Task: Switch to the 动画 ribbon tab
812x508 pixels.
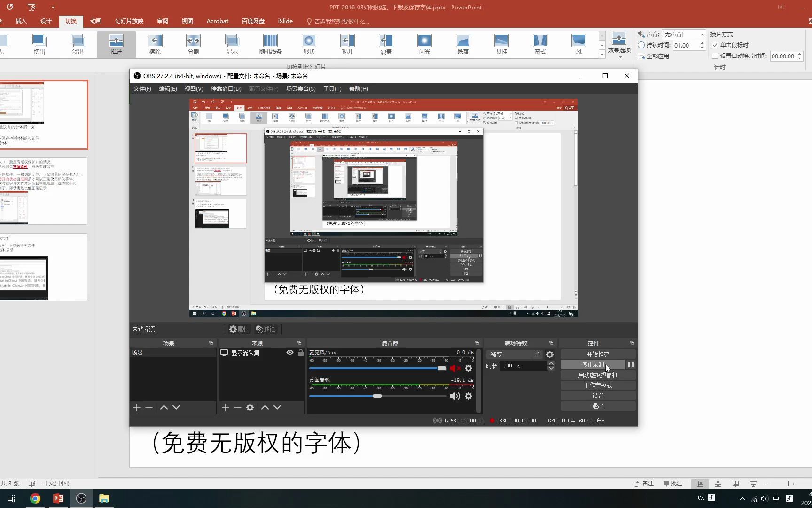Action: point(96,21)
